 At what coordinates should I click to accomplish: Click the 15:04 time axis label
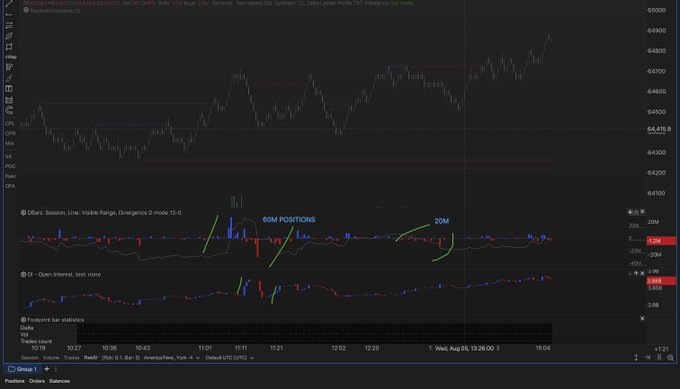(x=543, y=348)
